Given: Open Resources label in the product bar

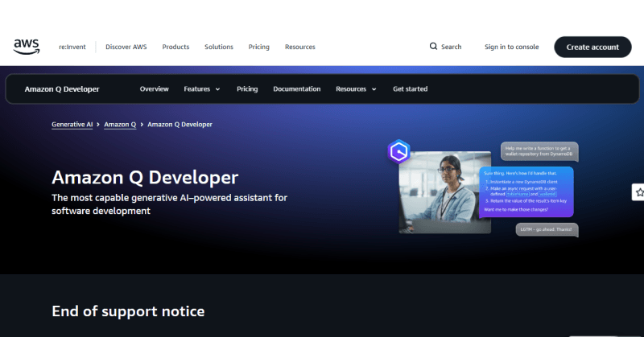Looking at the screenshot, I should [351, 88].
